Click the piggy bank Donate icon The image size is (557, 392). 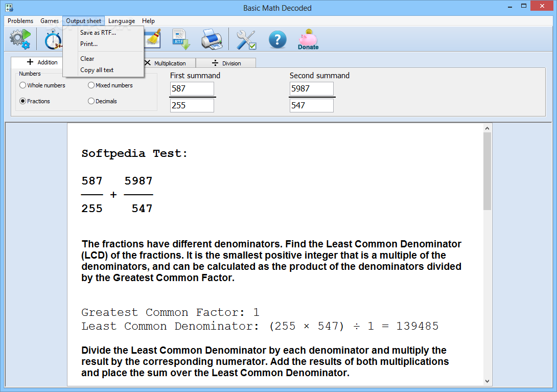[308, 39]
